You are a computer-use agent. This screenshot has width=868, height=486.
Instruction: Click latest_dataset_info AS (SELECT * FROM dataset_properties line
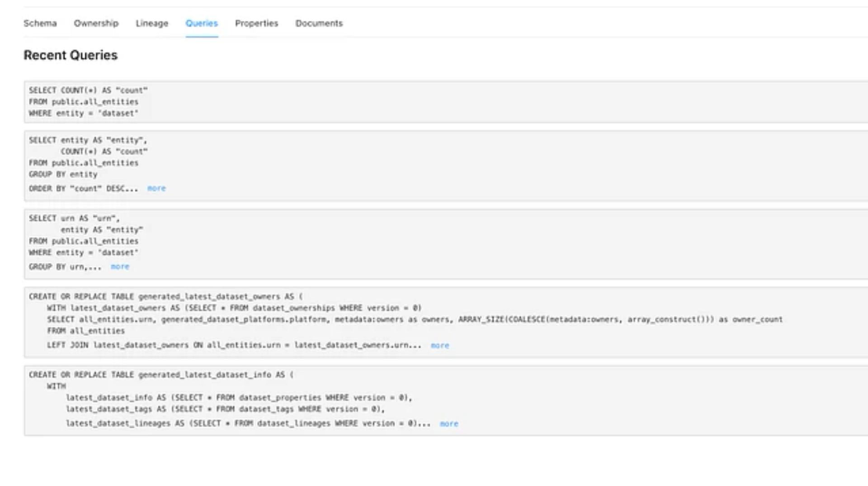point(239,398)
